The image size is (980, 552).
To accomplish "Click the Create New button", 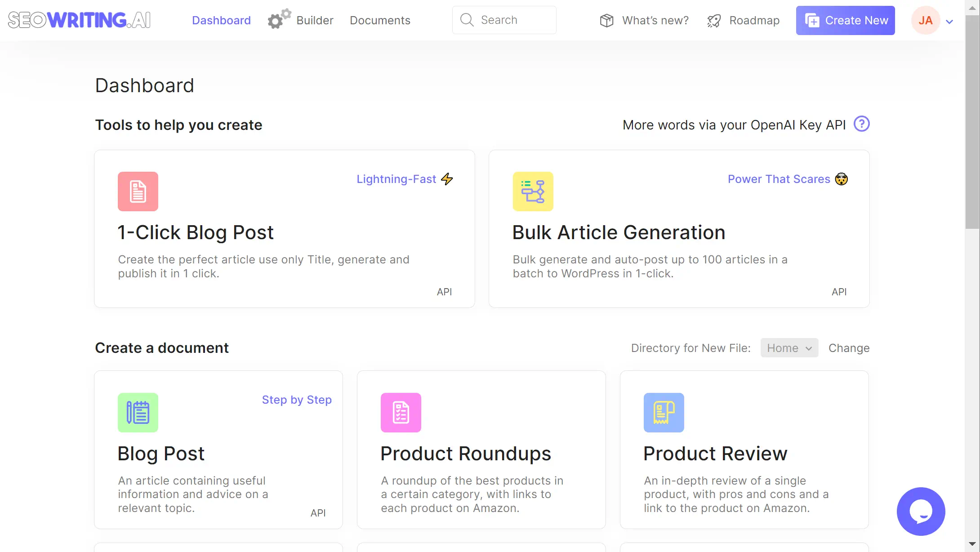I will pyautogui.click(x=845, y=20).
